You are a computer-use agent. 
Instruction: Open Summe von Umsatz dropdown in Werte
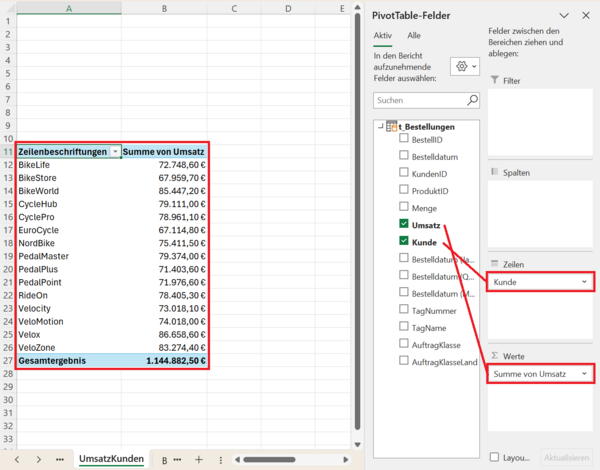(x=583, y=374)
